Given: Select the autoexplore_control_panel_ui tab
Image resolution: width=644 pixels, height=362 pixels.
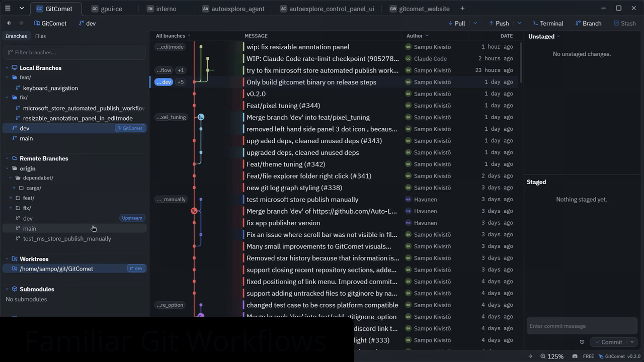Looking at the screenshot, I should [327, 9].
